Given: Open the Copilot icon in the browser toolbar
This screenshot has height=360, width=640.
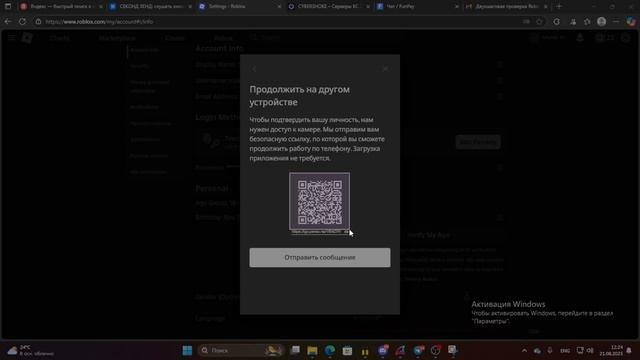Looking at the screenshot, I should coord(631,21).
